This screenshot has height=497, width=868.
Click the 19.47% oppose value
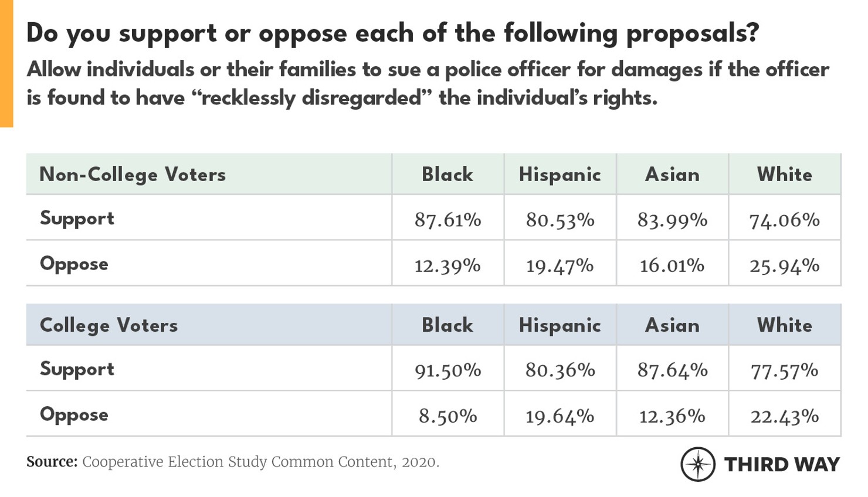560,265
